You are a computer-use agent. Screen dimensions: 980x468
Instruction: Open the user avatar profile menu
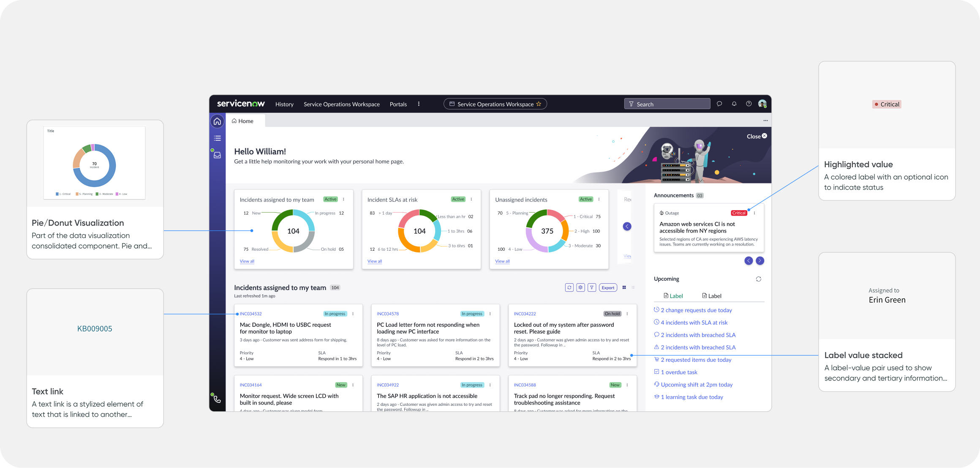(762, 104)
